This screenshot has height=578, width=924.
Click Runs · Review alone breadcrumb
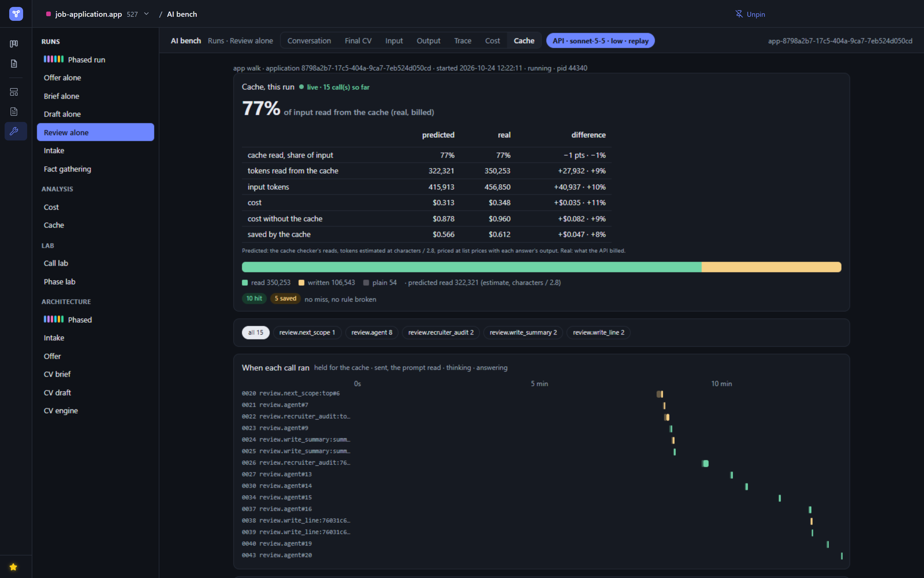pyautogui.click(x=240, y=41)
